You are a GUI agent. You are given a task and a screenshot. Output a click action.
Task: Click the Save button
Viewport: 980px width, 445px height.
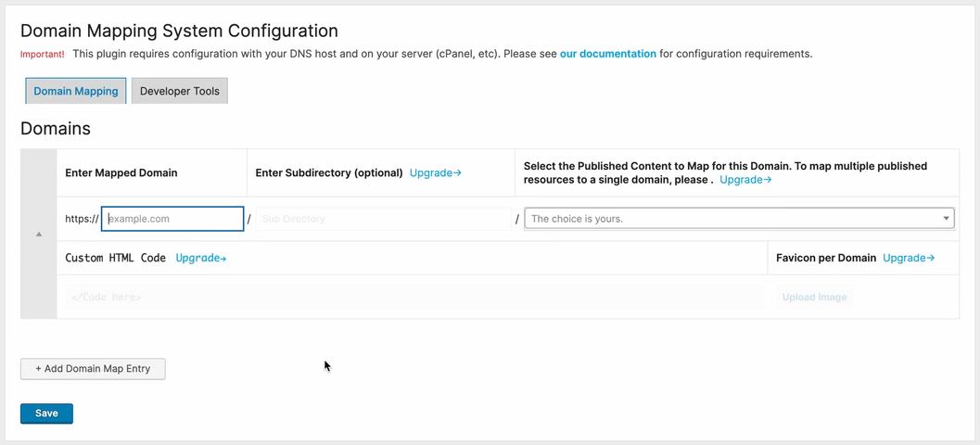(x=47, y=413)
